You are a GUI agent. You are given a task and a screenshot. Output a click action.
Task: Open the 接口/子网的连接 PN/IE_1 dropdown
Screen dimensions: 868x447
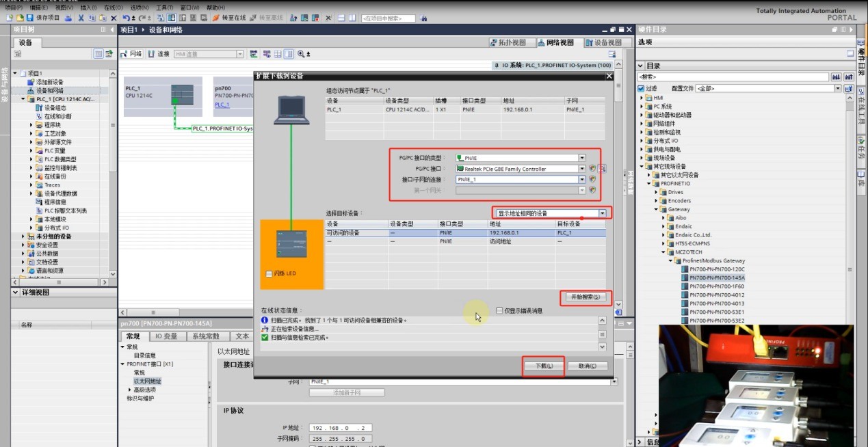coord(582,180)
